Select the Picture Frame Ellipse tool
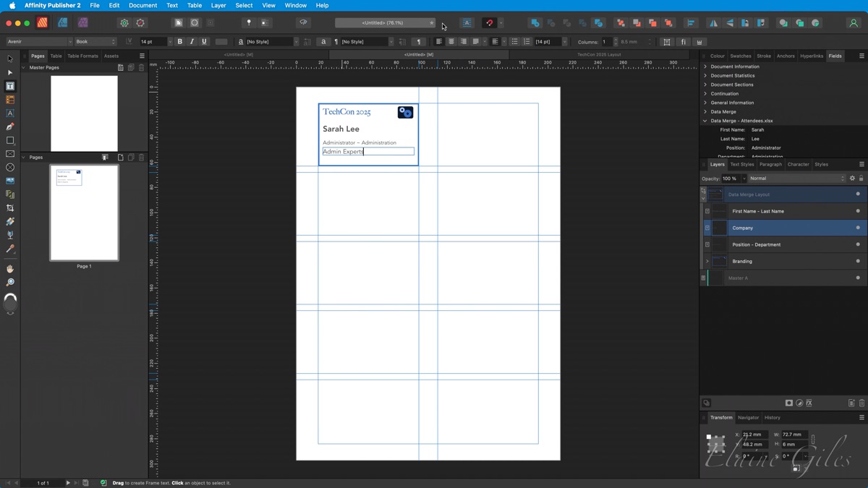868x488 pixels. 10,167
